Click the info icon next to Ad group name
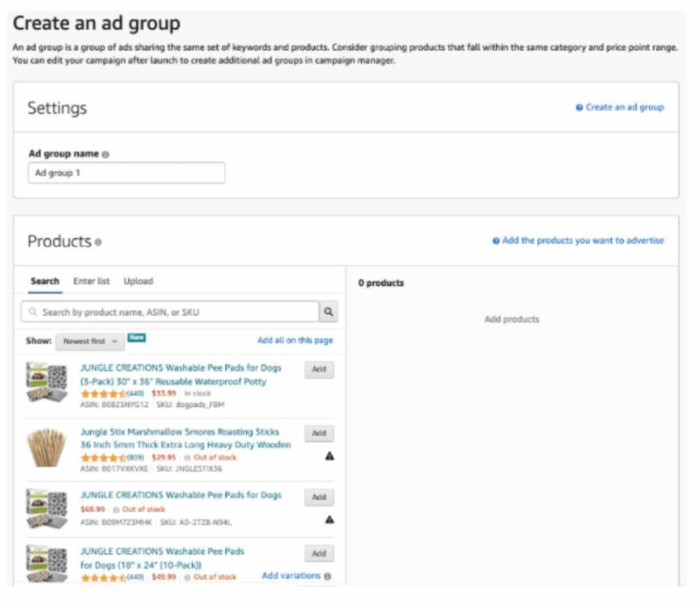The image size is (700, 608). tap(105, 154)
